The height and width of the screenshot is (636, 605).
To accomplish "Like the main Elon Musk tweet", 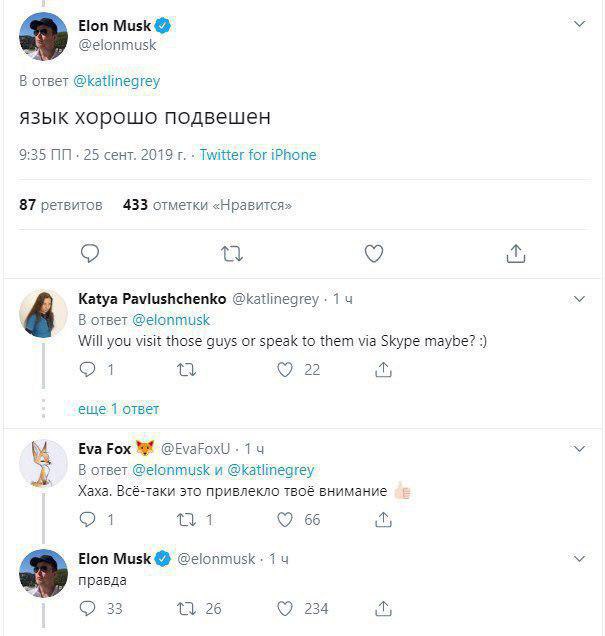I will click(x=373, y=254).
